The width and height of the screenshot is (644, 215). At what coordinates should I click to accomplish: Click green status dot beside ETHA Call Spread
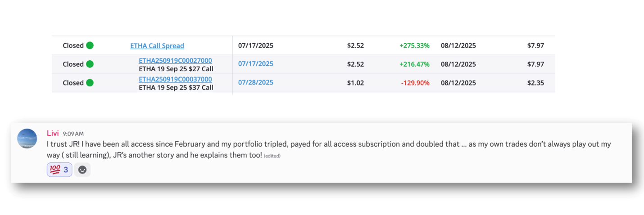click(90, 45)
